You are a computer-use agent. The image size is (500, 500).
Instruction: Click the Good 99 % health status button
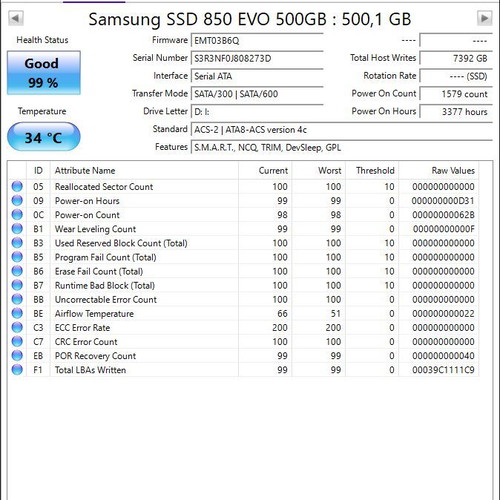coord(44,73)
